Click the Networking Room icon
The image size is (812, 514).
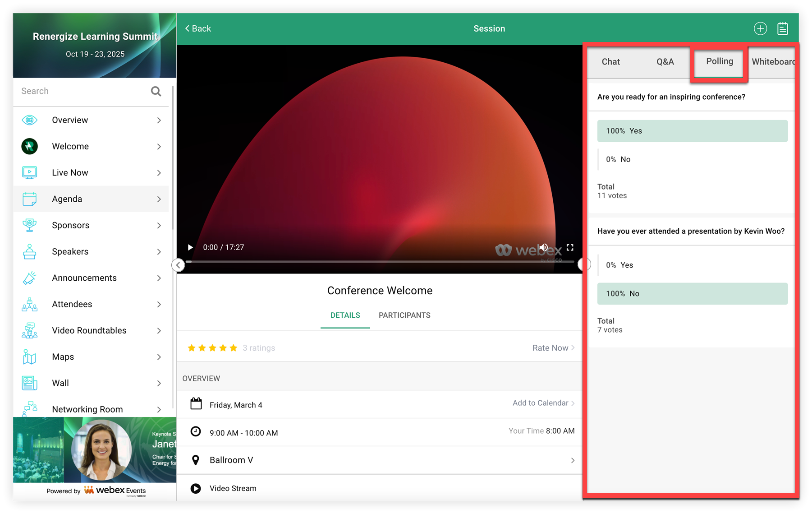[30, 408]
